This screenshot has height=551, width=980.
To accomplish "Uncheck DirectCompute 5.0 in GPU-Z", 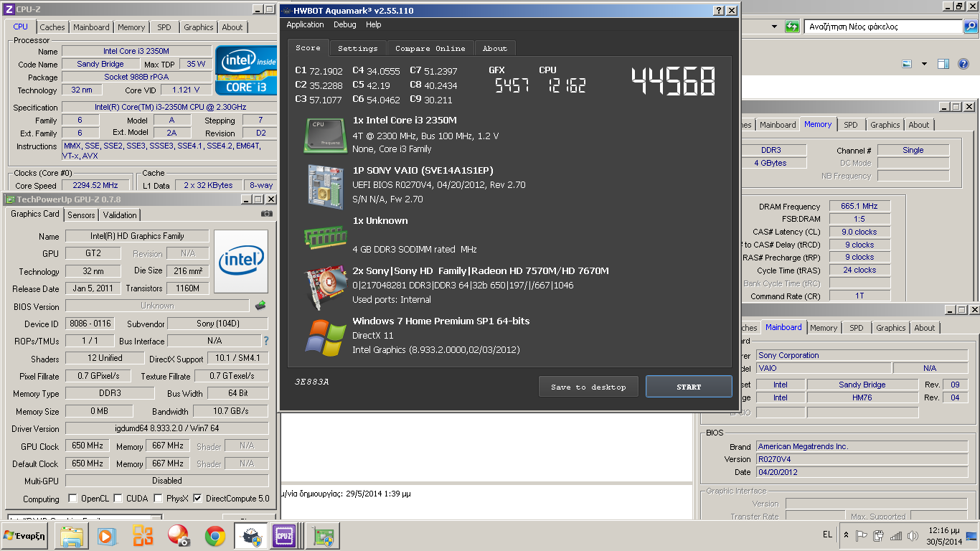I will point(197,499).
